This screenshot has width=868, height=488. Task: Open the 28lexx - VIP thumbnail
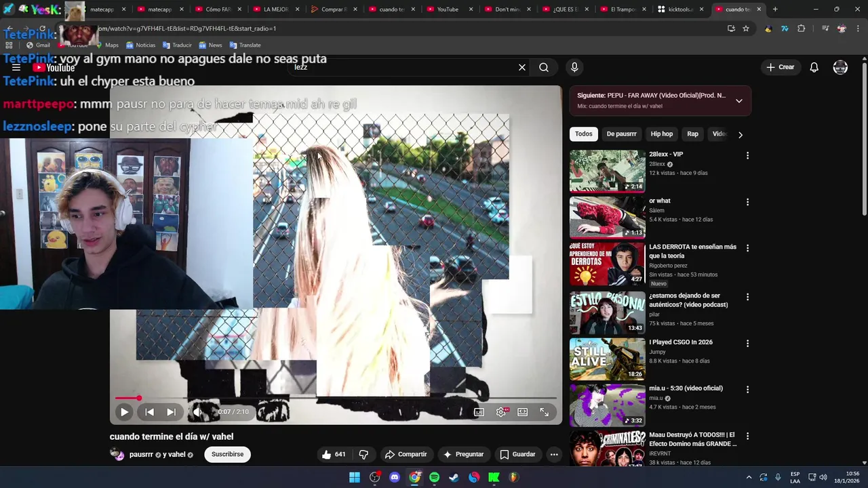pyautogui.click(x=607, y=171)
